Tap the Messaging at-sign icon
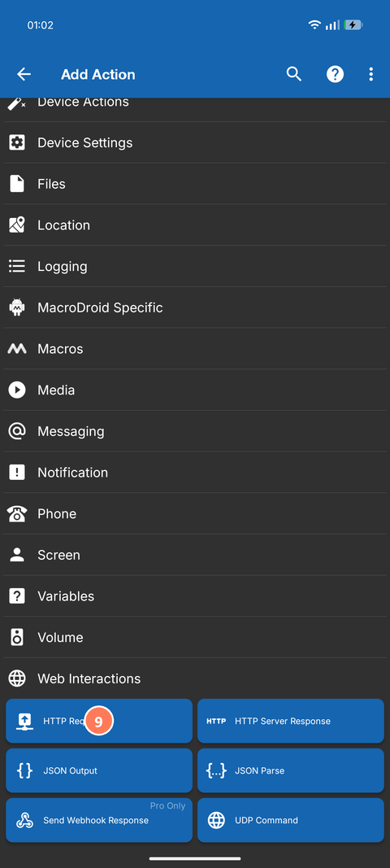 click(x=17, y=431)
